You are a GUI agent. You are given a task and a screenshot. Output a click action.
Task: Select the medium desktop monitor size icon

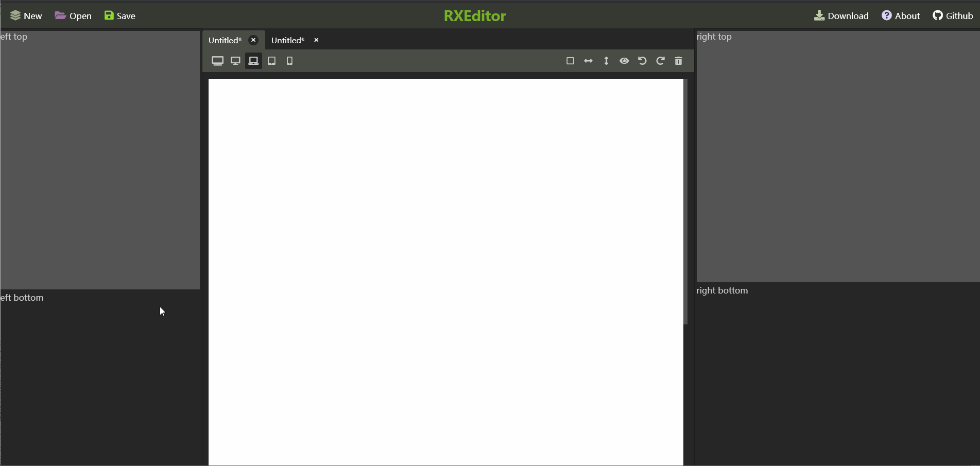pyautogui.click(x=235, y=61)
